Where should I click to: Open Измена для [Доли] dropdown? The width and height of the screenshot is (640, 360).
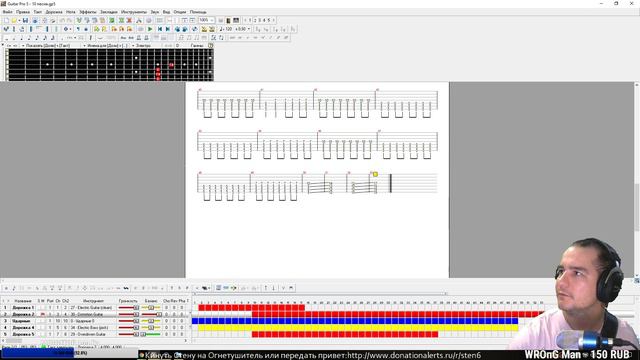(105, 46)
